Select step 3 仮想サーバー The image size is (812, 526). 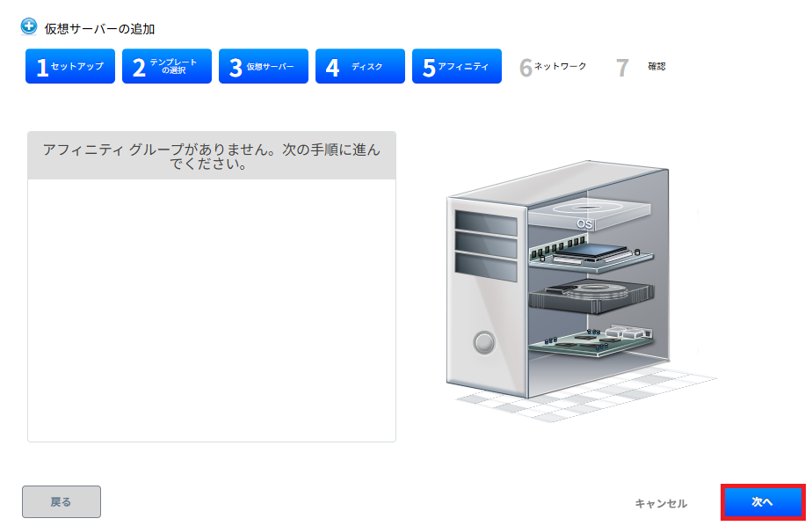point(264,66)
